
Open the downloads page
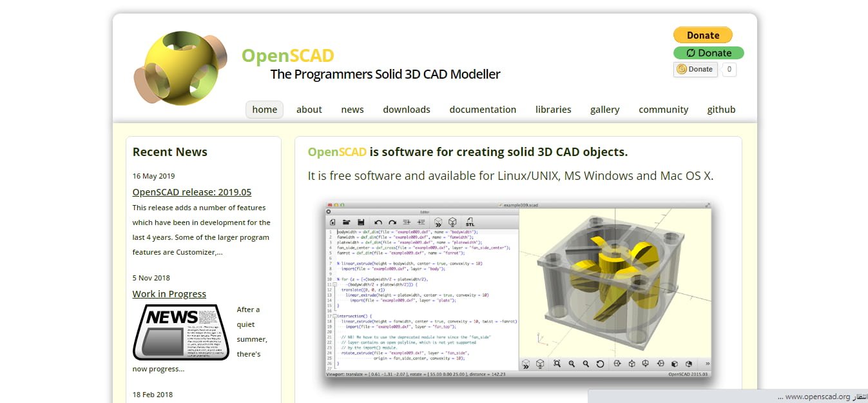click(407, 110)
